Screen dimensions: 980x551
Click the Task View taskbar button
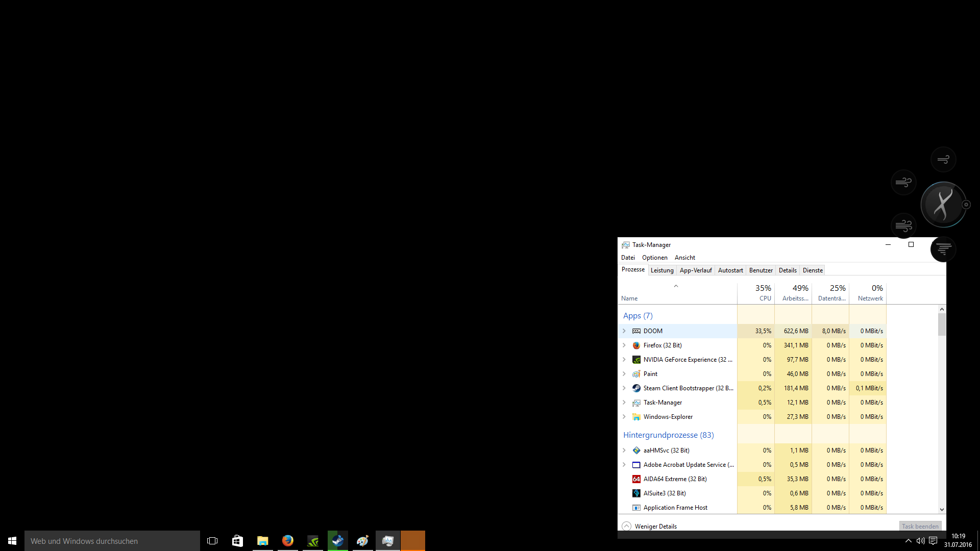(212, 541)
